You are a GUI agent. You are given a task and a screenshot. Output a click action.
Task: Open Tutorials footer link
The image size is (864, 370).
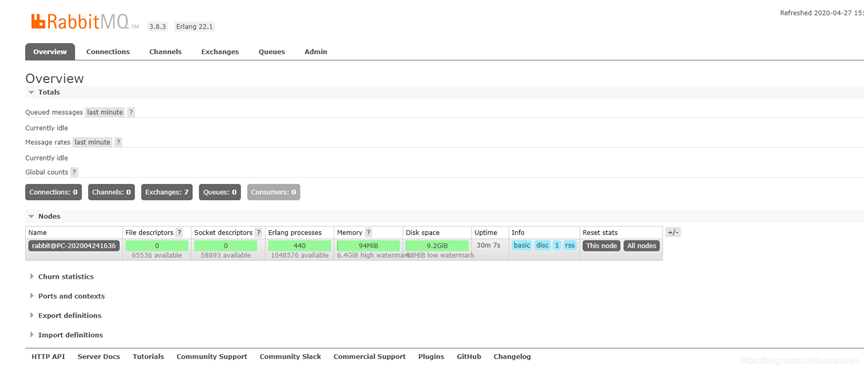[148, 357]
